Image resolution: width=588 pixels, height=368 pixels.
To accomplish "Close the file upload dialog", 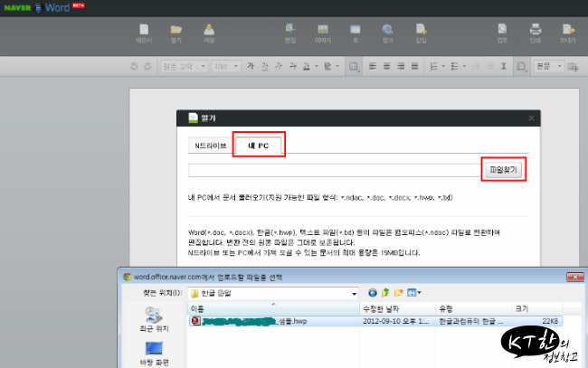I will (x=574, y=277).
